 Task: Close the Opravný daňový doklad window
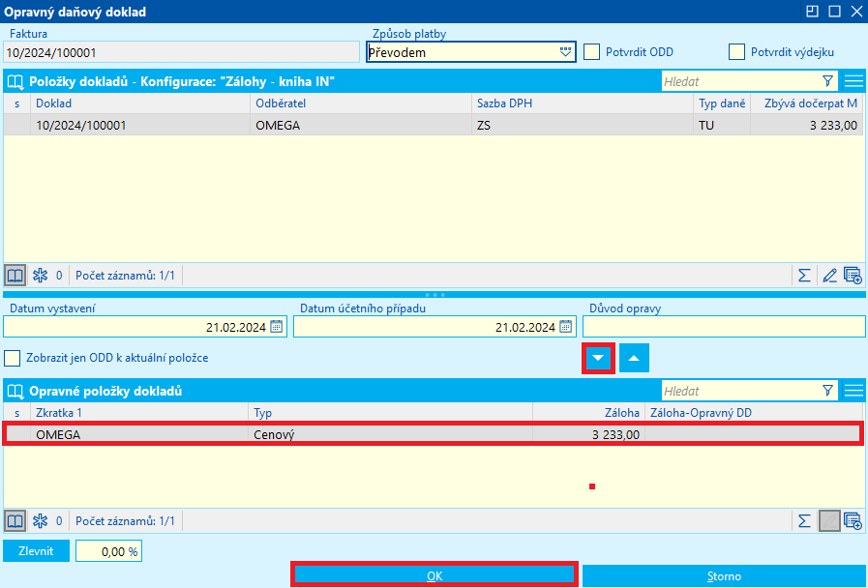pyautogui.click(x=856, y=11)
